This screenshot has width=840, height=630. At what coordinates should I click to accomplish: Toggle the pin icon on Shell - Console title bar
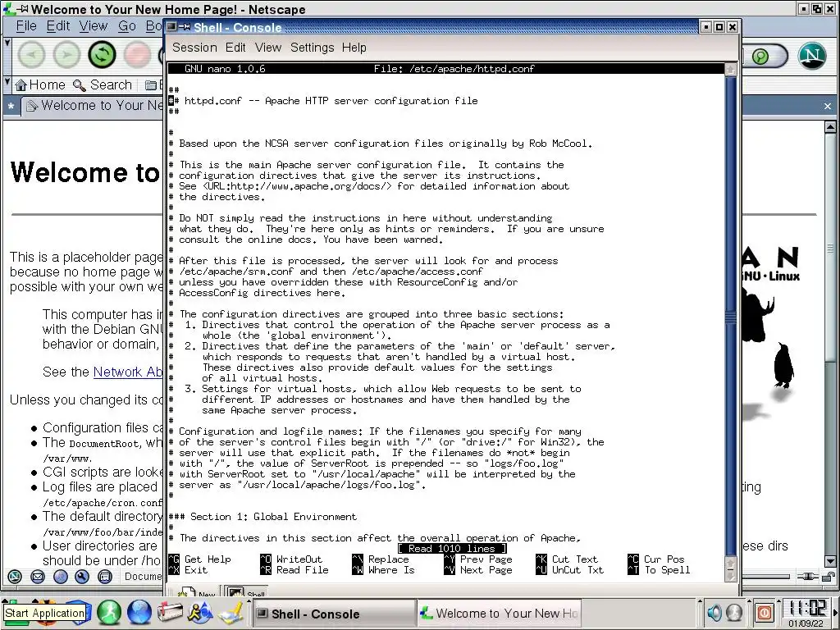tap(185, 27)
